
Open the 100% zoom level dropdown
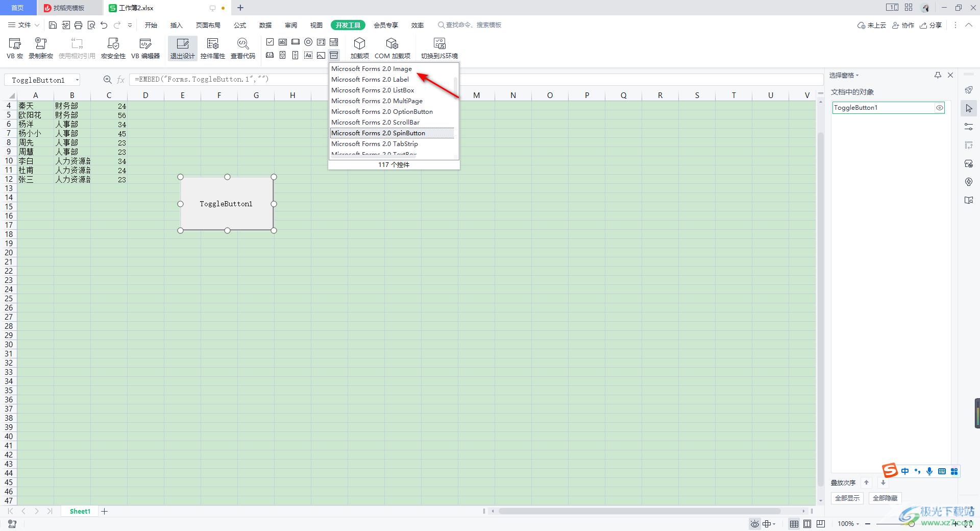tap(848, 523)
